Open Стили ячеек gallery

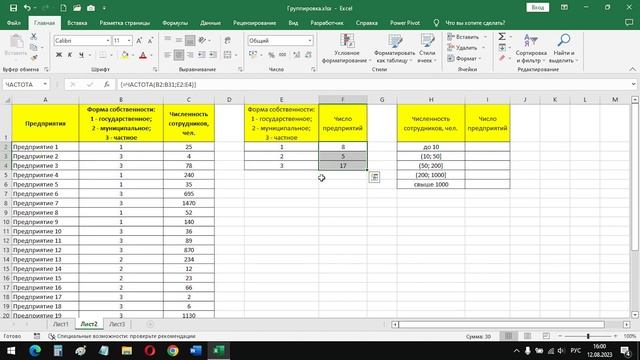click(427, 49)
